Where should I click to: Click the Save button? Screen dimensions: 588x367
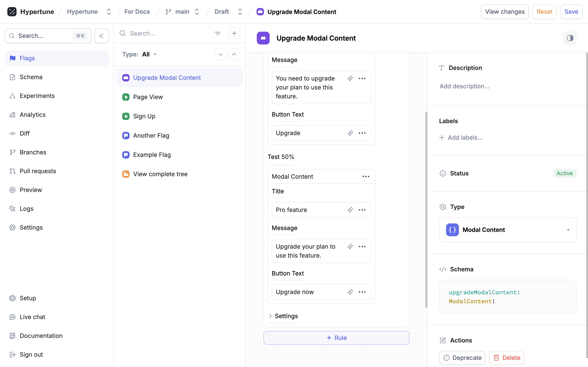[571, 12]
